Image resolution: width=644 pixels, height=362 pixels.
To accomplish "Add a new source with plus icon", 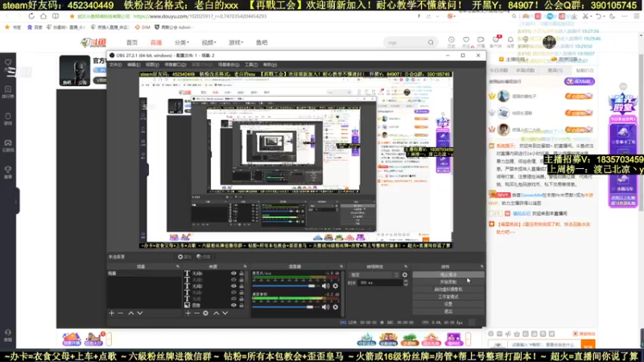I will point(188,313).
